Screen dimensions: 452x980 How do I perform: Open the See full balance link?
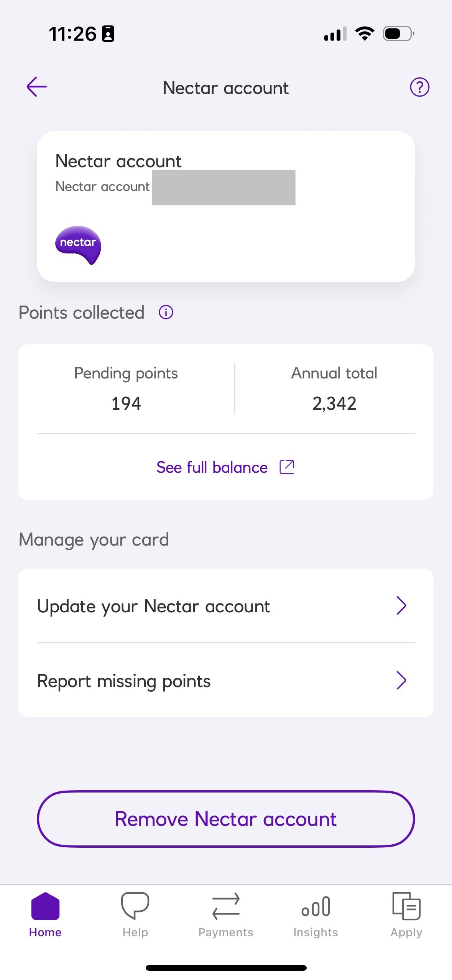click(x=212, y=467)
